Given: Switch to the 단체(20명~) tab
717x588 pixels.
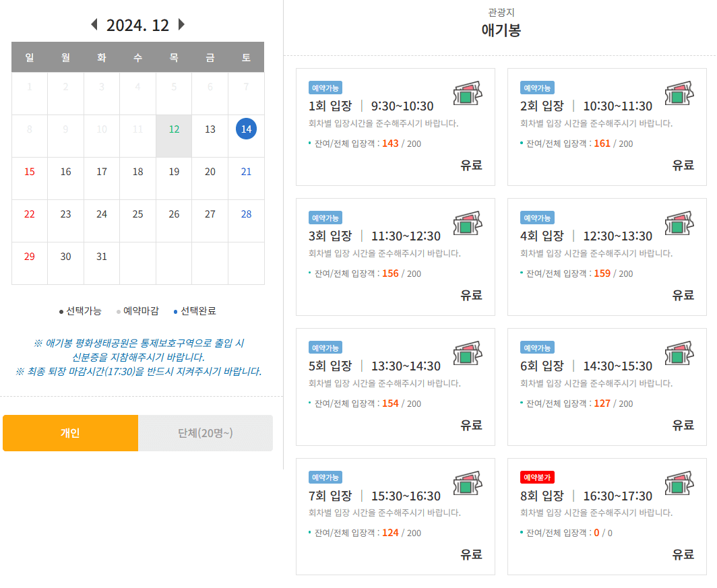Looking at the screenshot, I should 206,433.
